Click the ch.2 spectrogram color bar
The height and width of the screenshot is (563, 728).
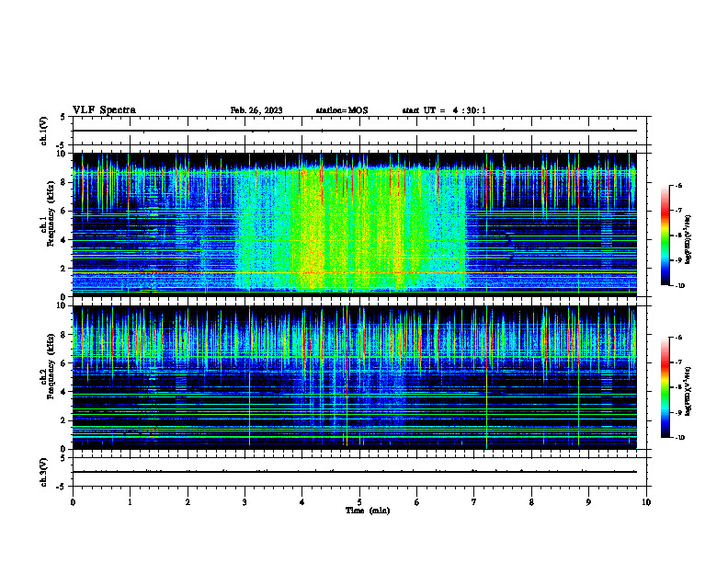tap(665, 387)
